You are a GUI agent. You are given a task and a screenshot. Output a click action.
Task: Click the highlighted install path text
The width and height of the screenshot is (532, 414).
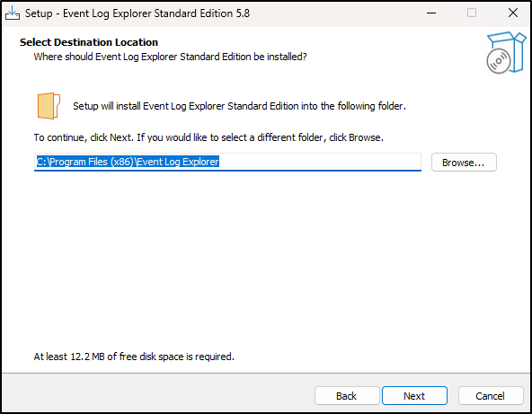coord(128,162)
